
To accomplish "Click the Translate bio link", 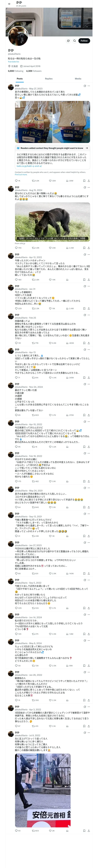I will 14,62.
